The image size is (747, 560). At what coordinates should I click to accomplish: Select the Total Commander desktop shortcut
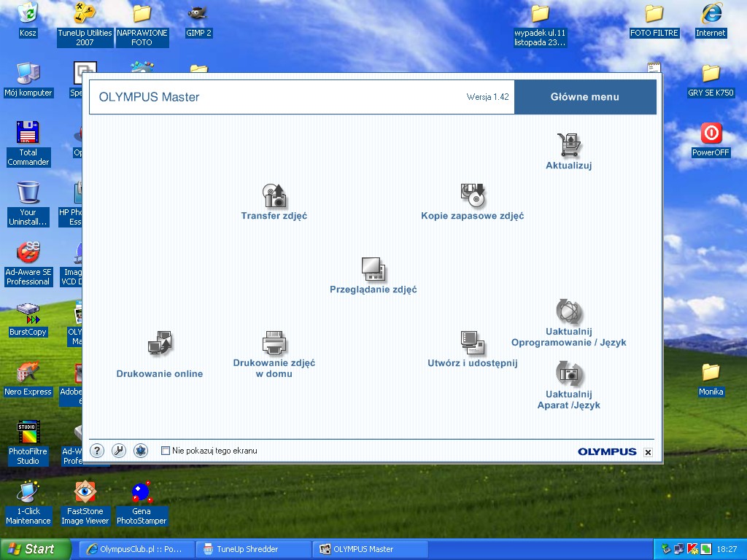[x=28, y=144]
